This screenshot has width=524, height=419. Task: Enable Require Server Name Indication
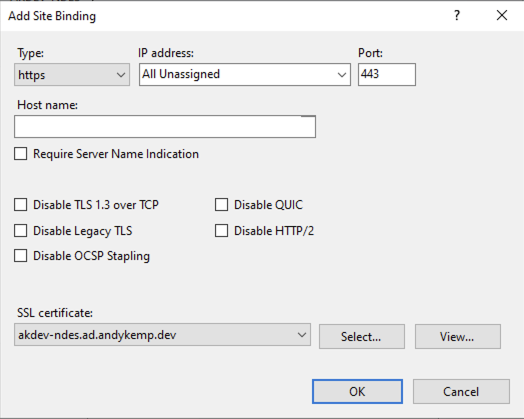click(21, 154)
